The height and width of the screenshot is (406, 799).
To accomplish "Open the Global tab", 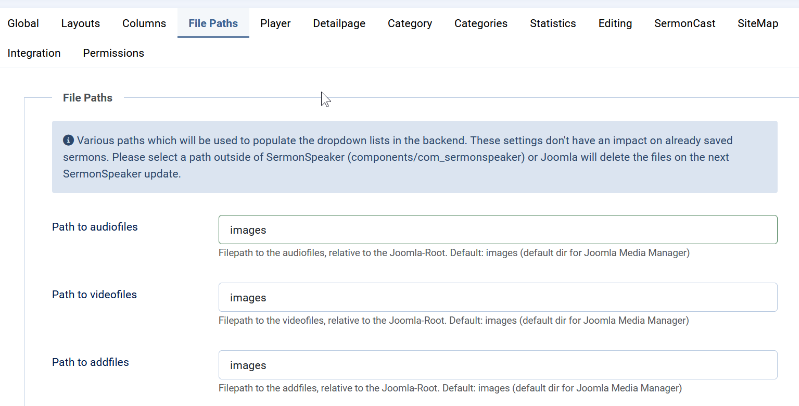I will click(x=23, y=23).
